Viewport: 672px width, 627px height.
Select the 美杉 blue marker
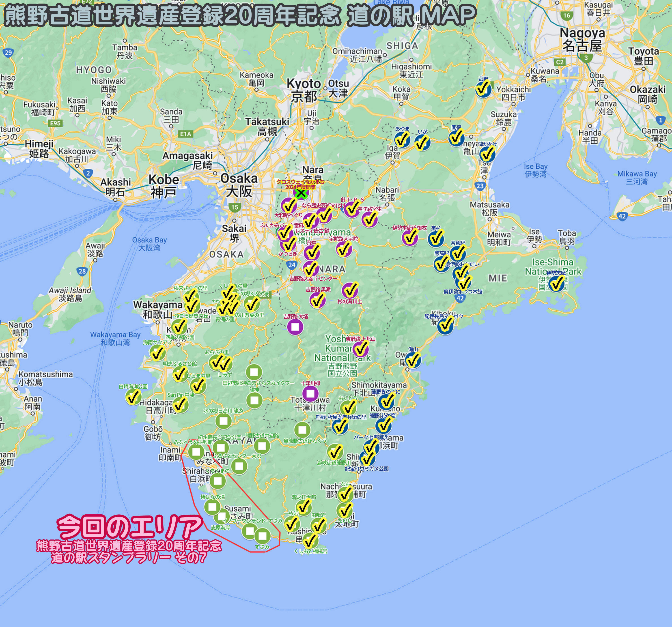coord(436,239)
